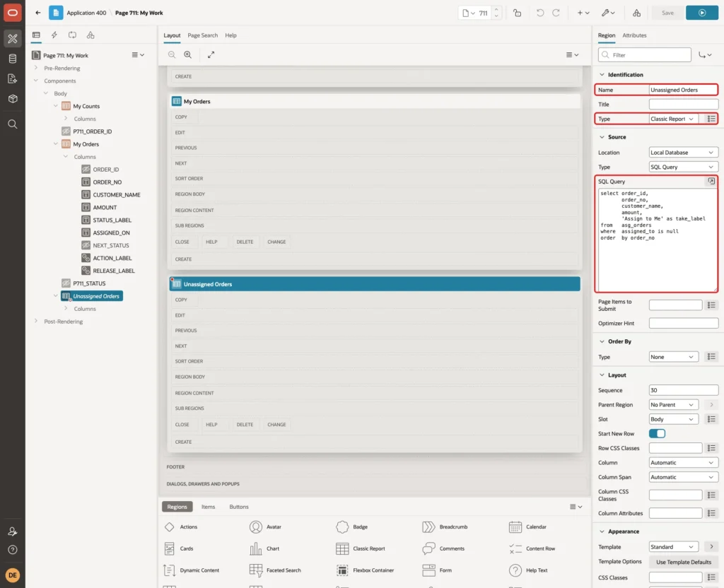This screenshot has height=588, width=724.
Task: Click the Undo icon
Action: (x=539, y=13)
